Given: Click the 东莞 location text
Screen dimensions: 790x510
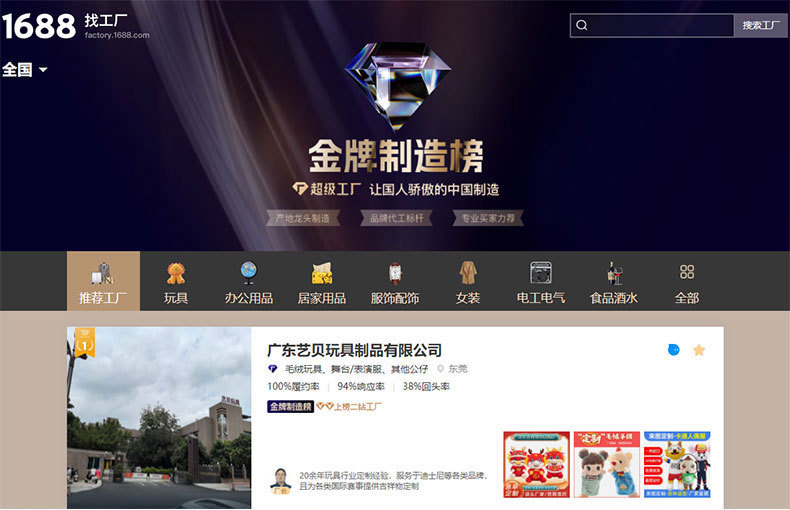Looking at the screenshot, I should pos(458,369).
